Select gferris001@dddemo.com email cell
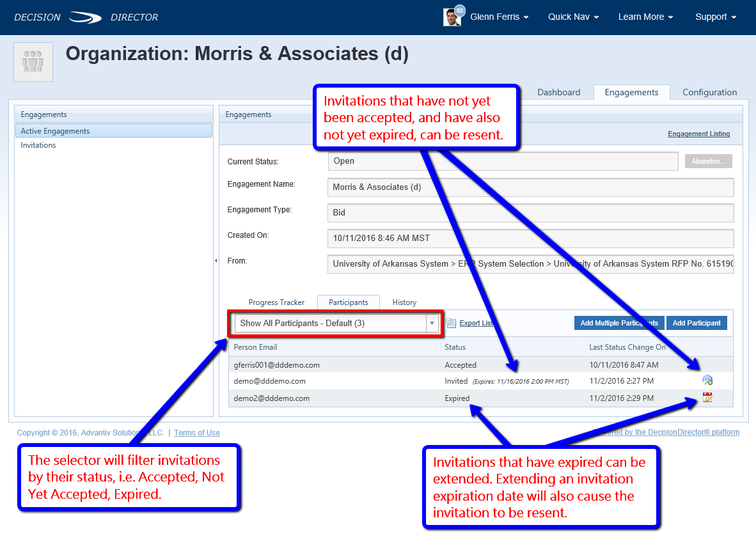Screen dimensions: 756x548 pos(277,365)
